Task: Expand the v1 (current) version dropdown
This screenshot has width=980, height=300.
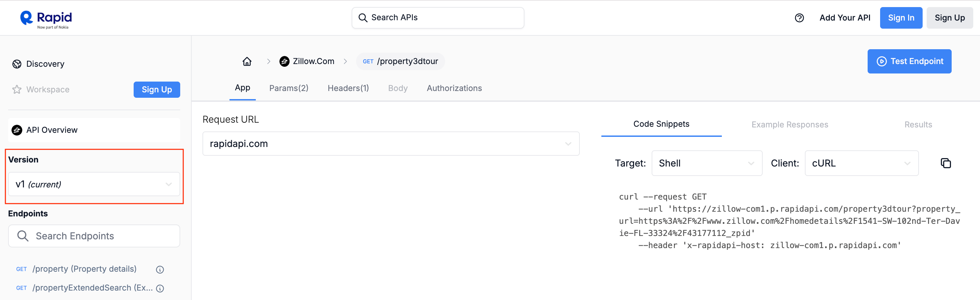Action: pos(94,184)
